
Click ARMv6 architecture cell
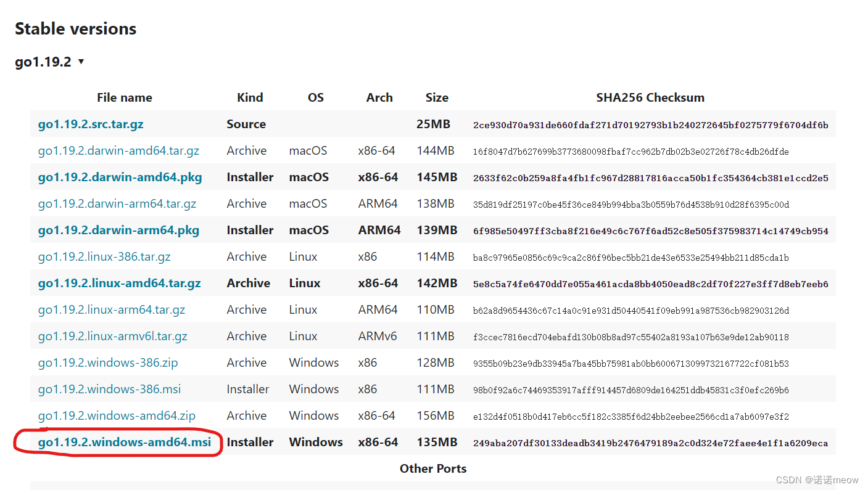tap(378, 336)
